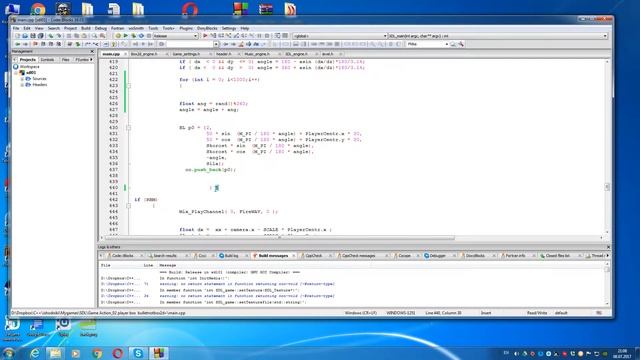Image resolution: width=640 pixels, height=360 pixels.
Task: Expand the Headers folder in Projects tree
Action: (x=22, y=85)
